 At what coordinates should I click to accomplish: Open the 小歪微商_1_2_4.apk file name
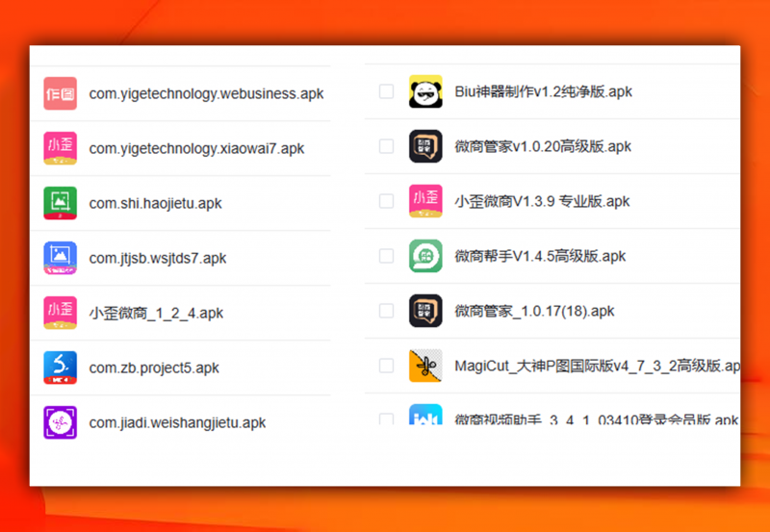(156, 313)
